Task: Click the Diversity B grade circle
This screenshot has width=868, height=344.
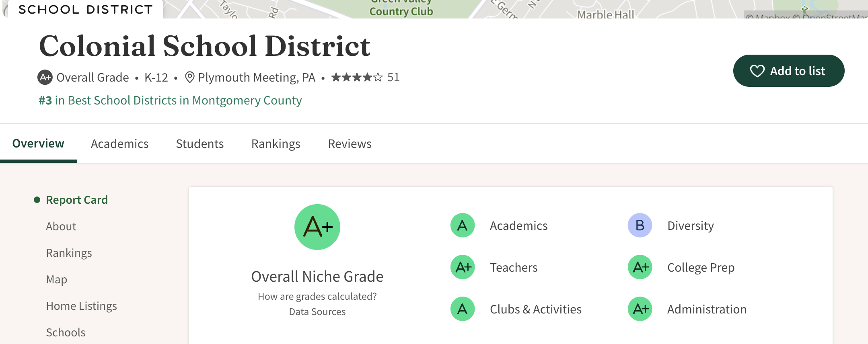Action: [x=640, y=225]
